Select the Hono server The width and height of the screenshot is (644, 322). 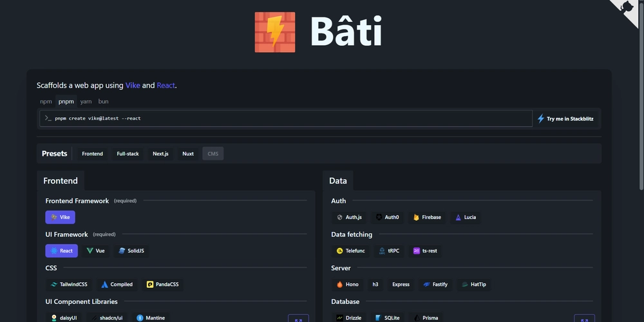348,284
